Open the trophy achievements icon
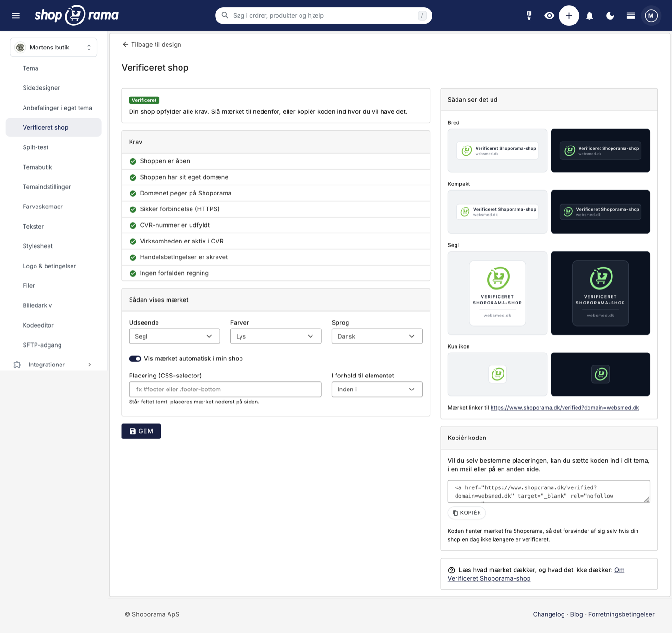The image size is (672, 633). pos(529,16)
